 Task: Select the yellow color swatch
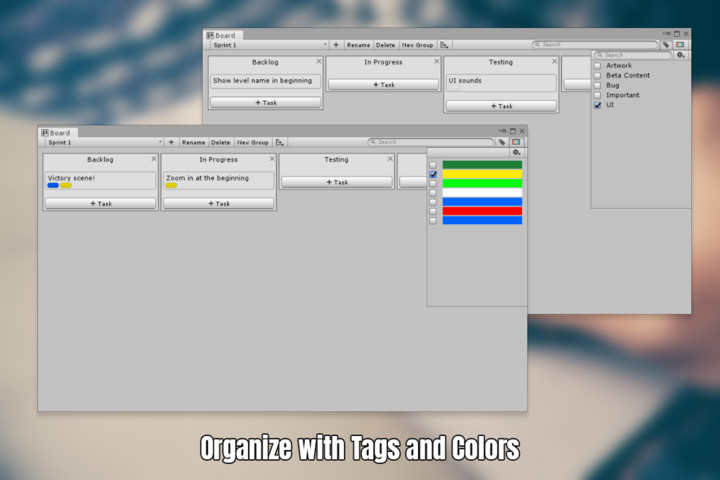482,174
